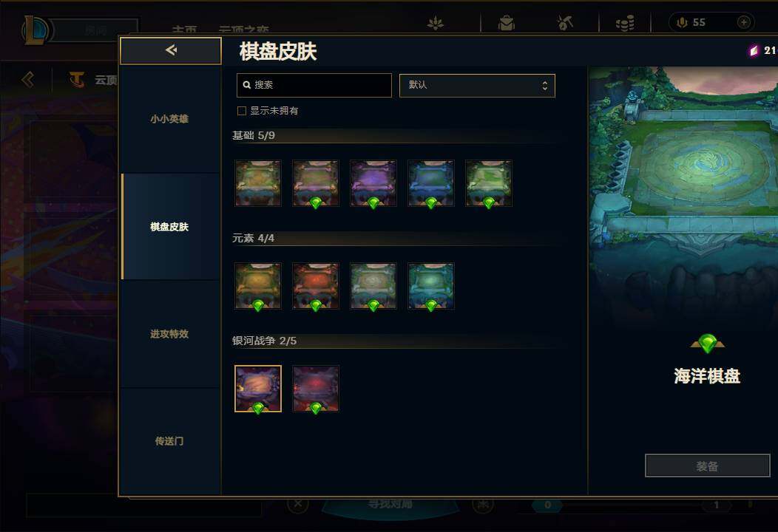Click the 搜索 search field

[x=314, y=85]
